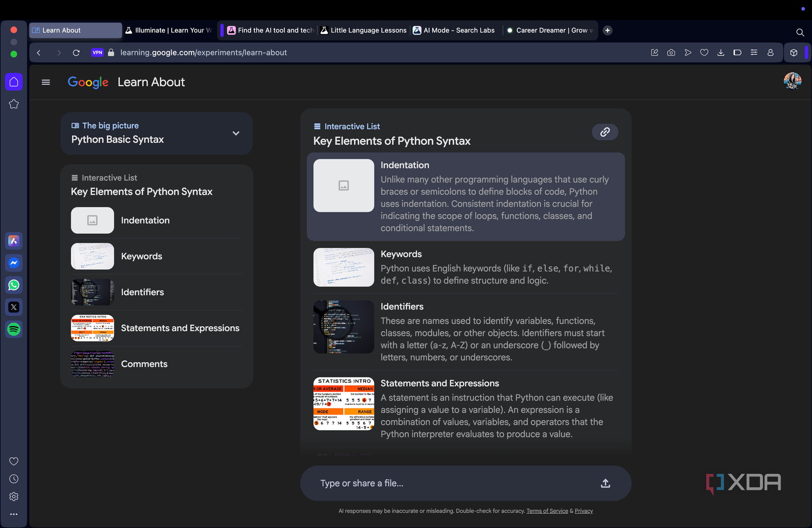Open a new browser tab
The width and height of the screenshot is (812, 528).
click(x=608, y=30)
